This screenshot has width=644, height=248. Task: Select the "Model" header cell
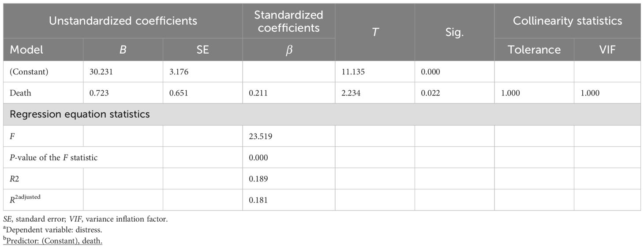coord(26,50)
